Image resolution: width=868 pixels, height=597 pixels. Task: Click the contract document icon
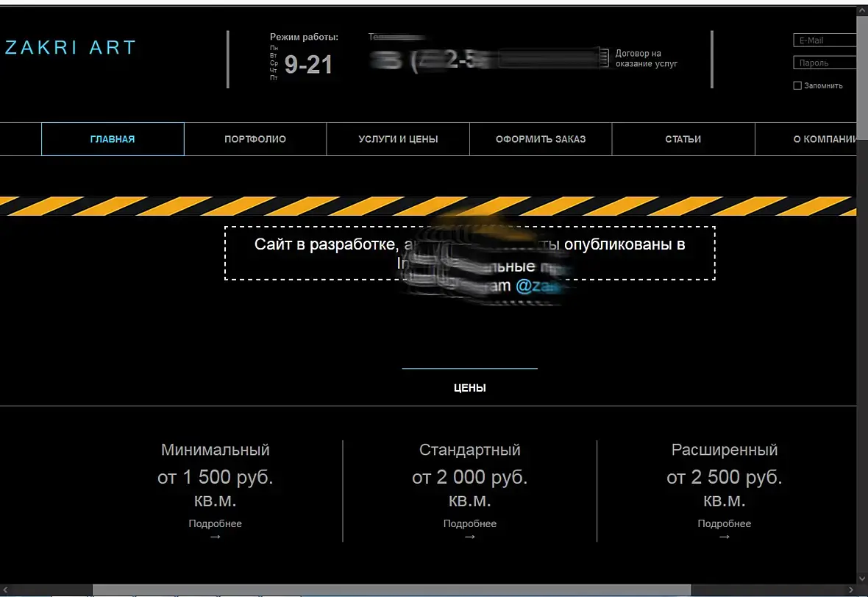tap(604, 58)
